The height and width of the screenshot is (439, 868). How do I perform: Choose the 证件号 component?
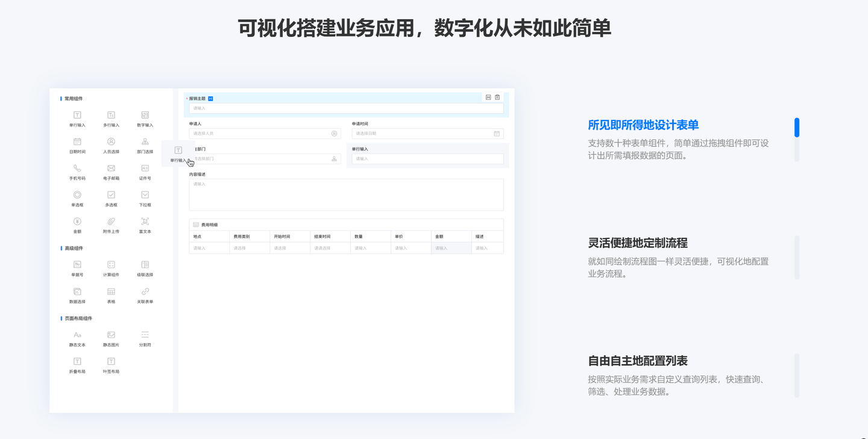point(145,172)
